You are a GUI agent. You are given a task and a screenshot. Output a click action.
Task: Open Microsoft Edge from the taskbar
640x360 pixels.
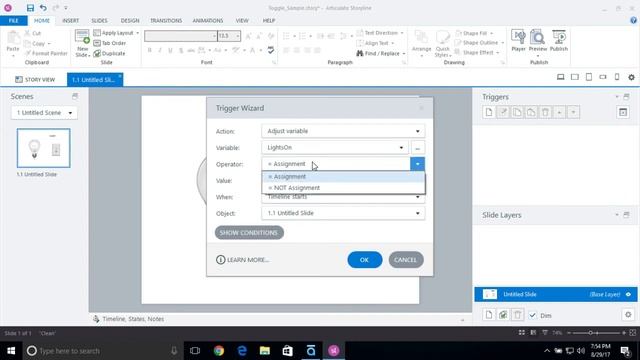tap(242, 351)
